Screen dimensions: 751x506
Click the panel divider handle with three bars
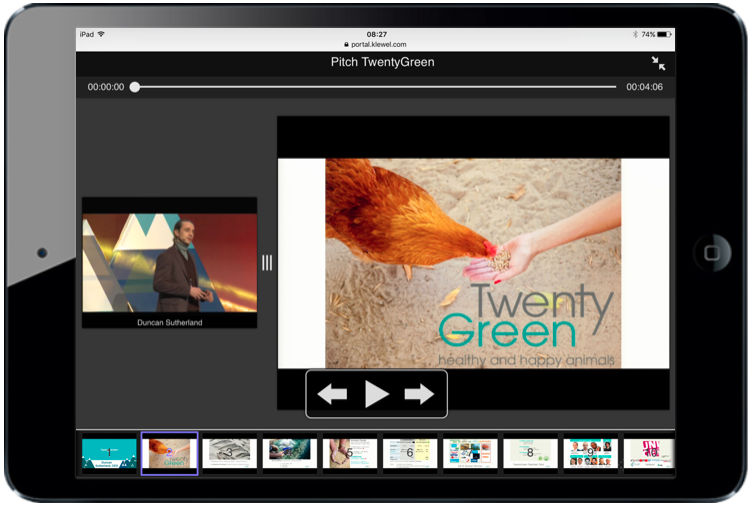click(x=267, y=263)
